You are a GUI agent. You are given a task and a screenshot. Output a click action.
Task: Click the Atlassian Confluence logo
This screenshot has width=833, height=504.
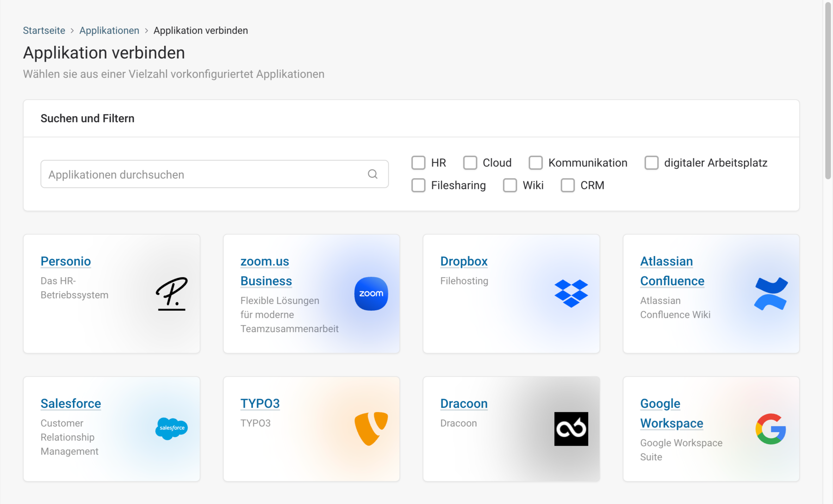(770, 293)
